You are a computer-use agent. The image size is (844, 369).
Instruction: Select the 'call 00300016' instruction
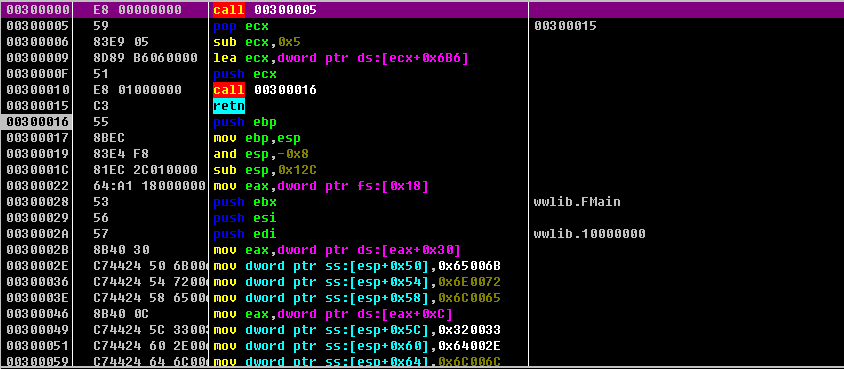tap(265, 90)
